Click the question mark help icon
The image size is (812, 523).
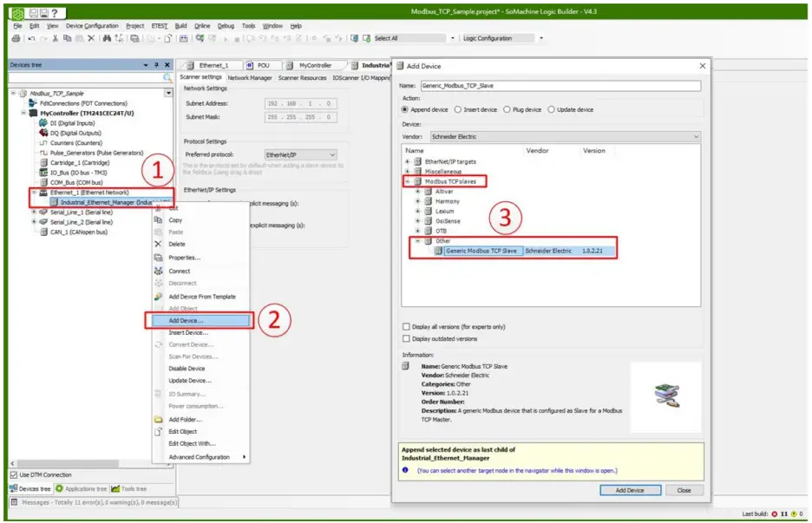coord(54,14)
